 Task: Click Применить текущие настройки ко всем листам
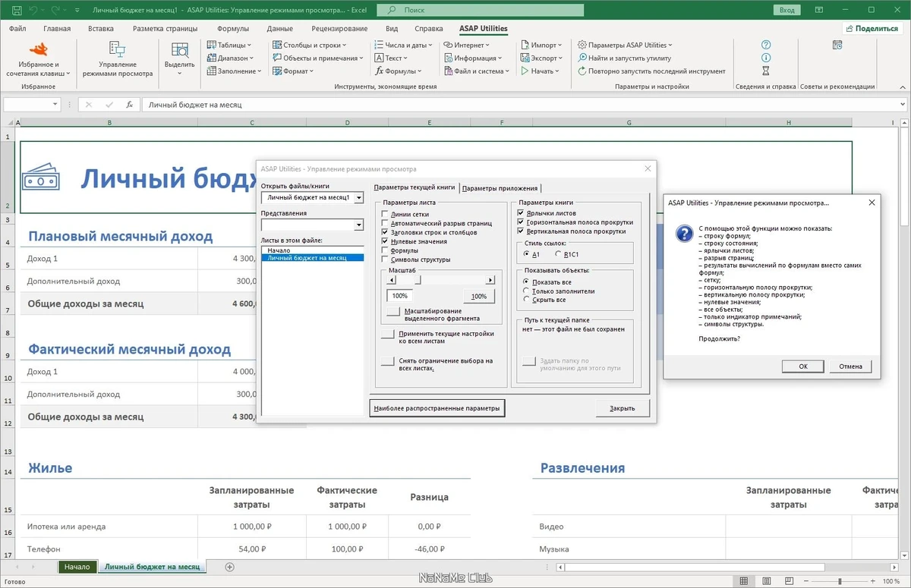387,334
